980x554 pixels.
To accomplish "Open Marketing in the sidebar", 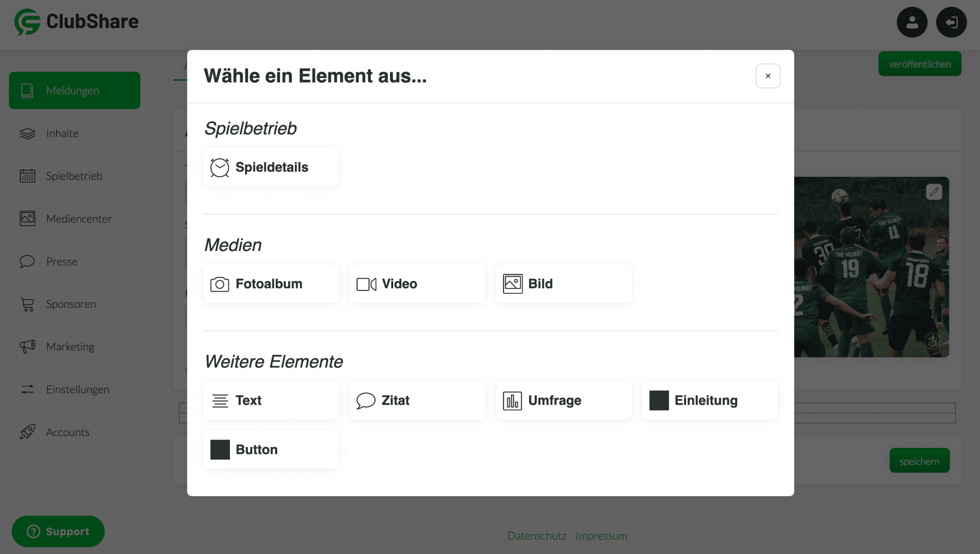I will (75, 347).
